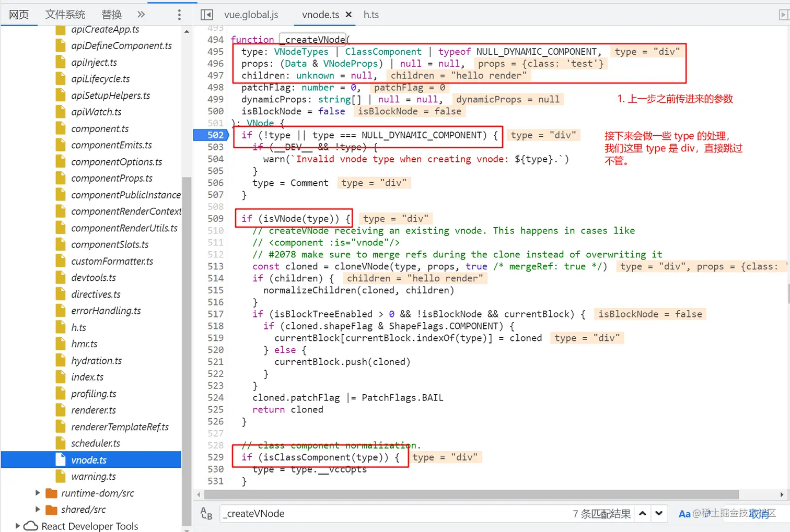Expand the runtime-dom/src folder
The image size is (790, 532).
pos(38,493)
